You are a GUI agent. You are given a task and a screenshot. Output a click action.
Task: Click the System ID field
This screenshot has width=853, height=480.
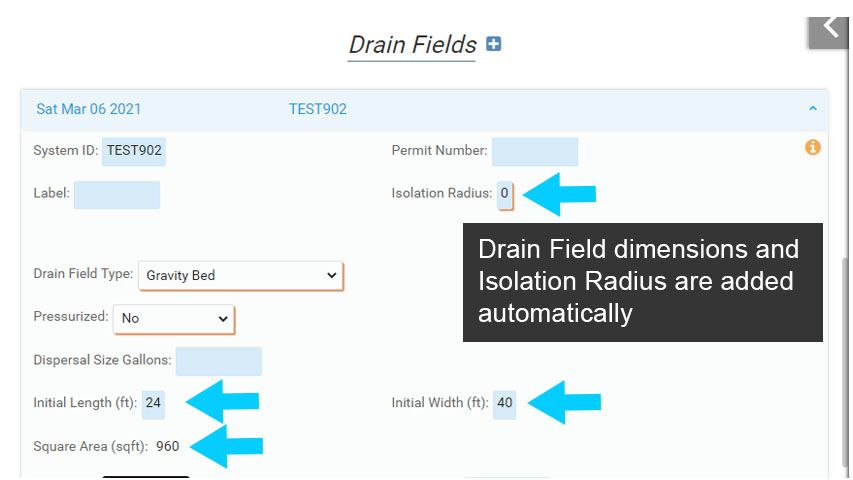[134, 151]
